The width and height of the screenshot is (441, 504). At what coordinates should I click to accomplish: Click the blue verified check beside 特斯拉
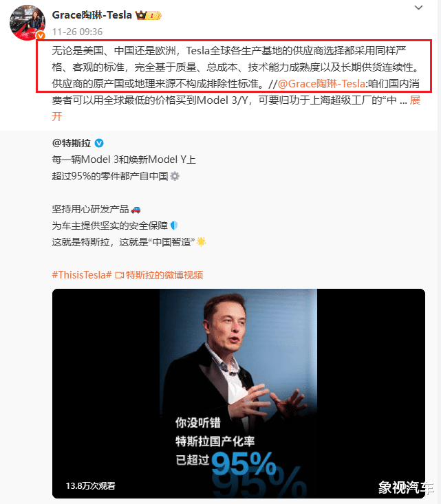pos(99,143)
